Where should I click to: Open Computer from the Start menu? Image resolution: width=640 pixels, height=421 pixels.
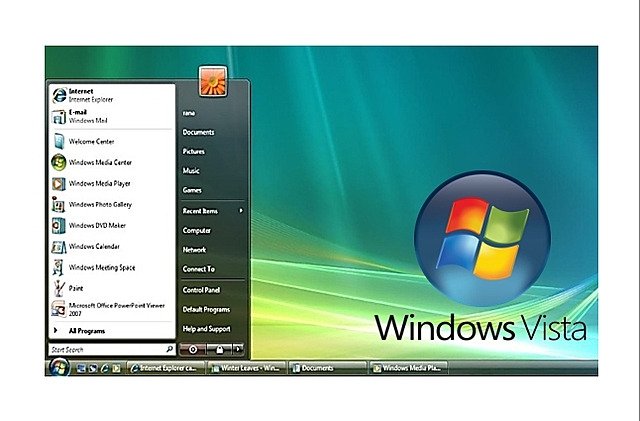point(197,230)
